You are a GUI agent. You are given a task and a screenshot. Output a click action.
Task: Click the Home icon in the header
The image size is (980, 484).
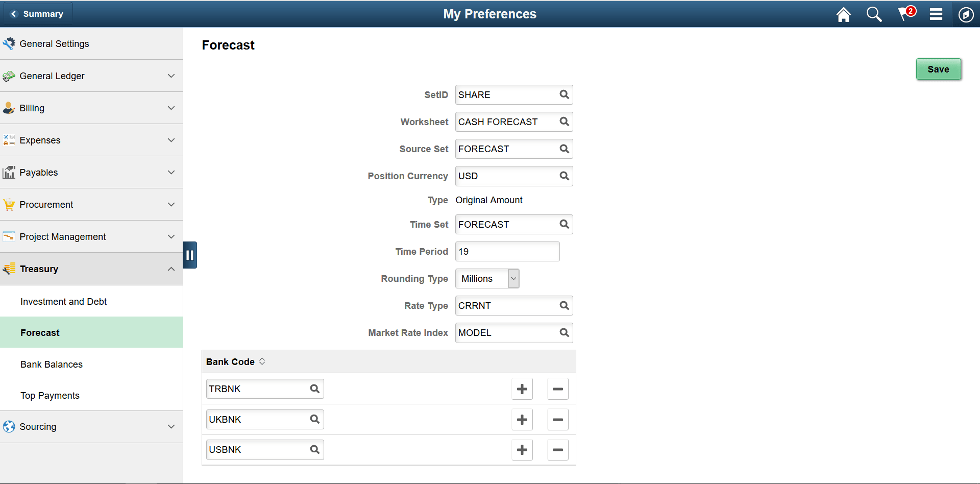pos(843,14)
